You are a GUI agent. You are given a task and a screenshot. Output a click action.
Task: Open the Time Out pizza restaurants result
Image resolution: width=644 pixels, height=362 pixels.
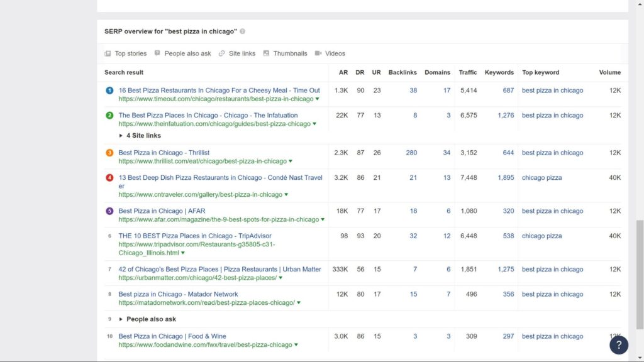pos(219,90)
